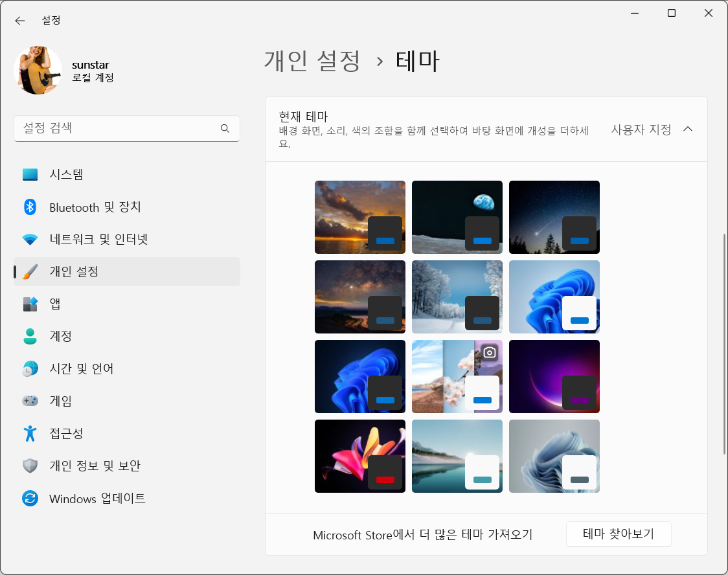Choose the purple eclipse theme
Viewport: 728px width, 575px height.
click(x=554, y=376)
